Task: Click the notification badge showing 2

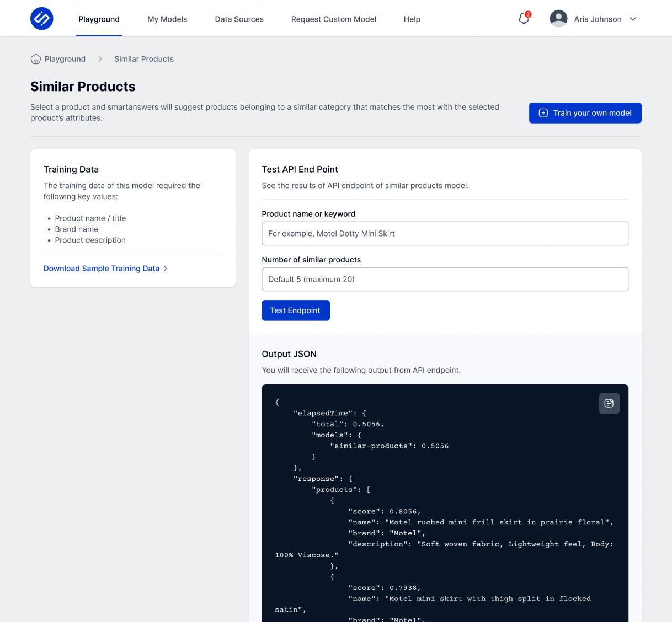Action: (527, 14)
